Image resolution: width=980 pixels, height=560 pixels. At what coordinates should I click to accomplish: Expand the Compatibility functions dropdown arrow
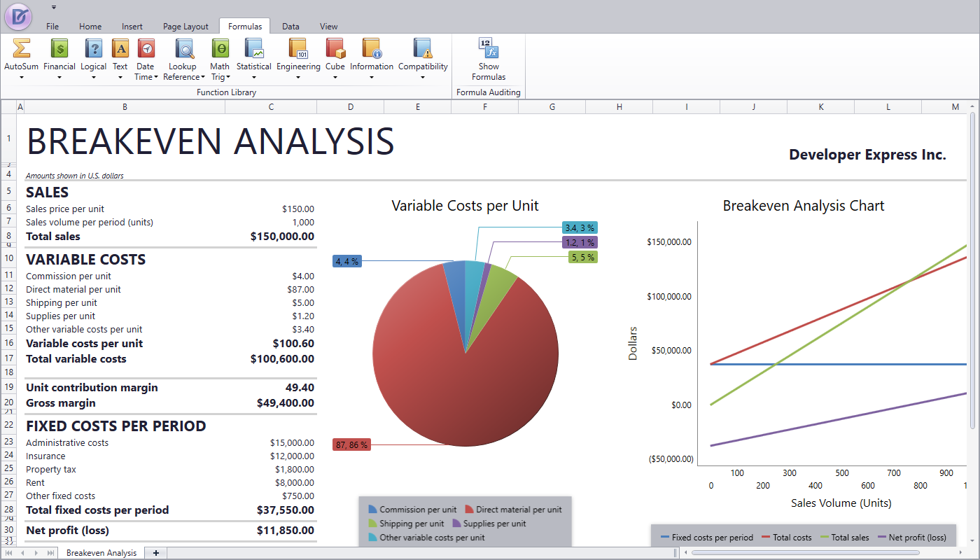click(x=423, y=78)
